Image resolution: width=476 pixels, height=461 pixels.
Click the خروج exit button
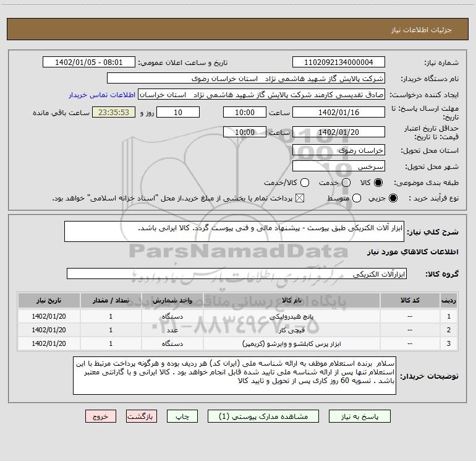click(101, 416)
